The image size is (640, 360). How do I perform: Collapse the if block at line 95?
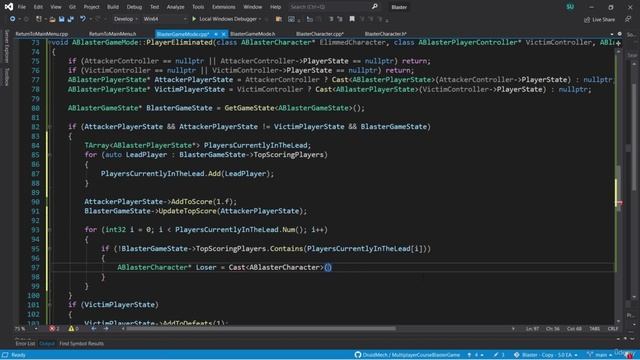tap(49, 249)
